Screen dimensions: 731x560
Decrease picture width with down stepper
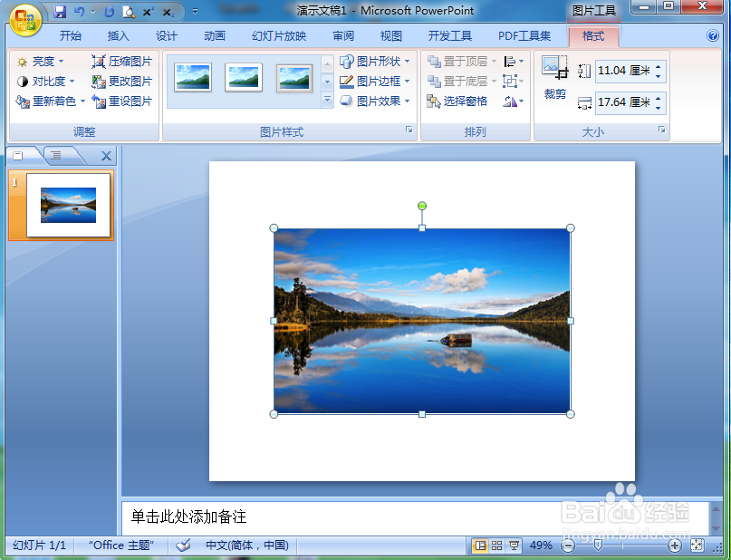point(659,108)
